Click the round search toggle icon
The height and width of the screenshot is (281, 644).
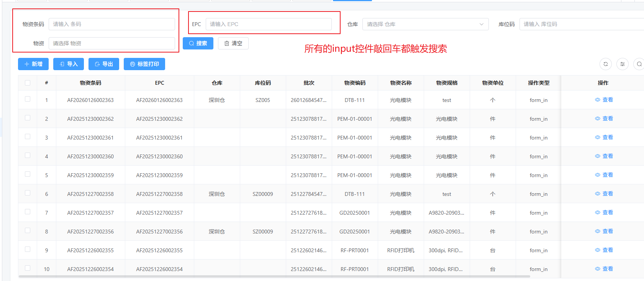639,64
